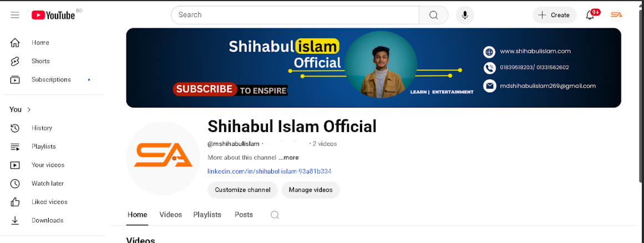Switch to the Videos tab
This screenshot has width=644, height=243.
coord(171,215)
